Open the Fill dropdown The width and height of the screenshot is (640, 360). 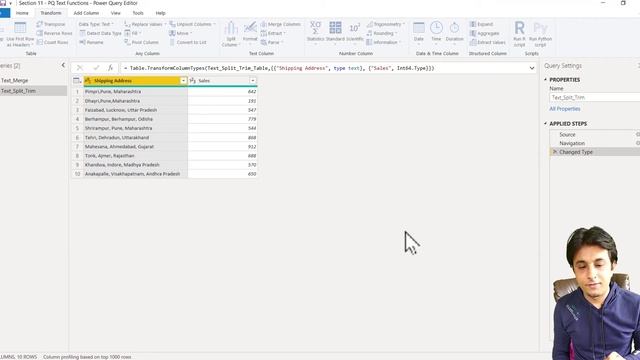click(x=133, y=33)
